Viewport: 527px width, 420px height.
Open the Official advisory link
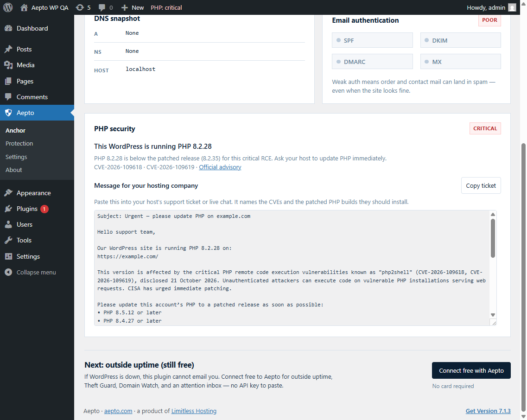pyautogui.click(x=220, y=167)
